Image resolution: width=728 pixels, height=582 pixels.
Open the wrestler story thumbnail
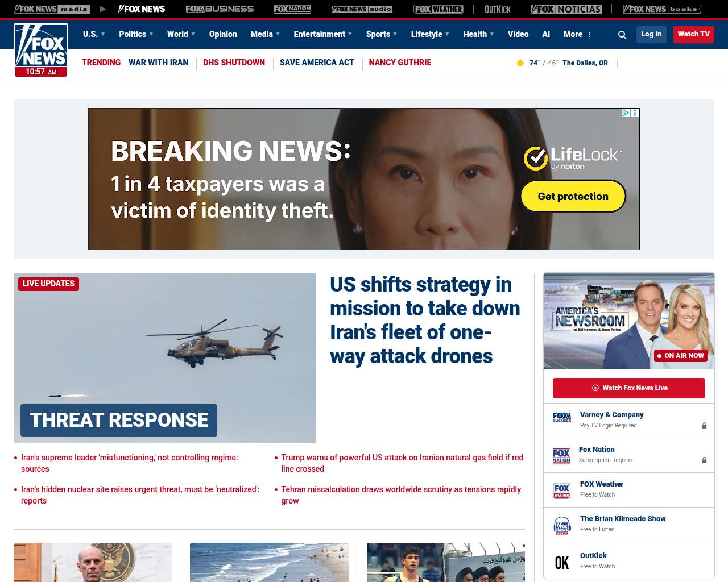(x=446, y=562)
